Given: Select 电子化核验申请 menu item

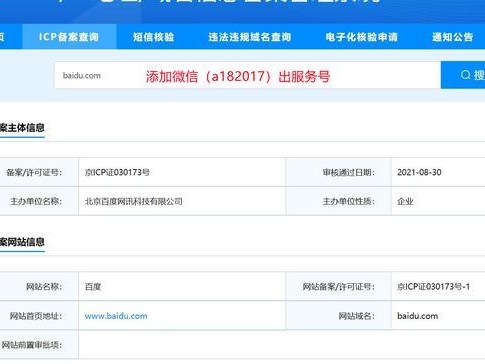Looking at the screenshot, I should pyautogui.click(x=362, y=37).
